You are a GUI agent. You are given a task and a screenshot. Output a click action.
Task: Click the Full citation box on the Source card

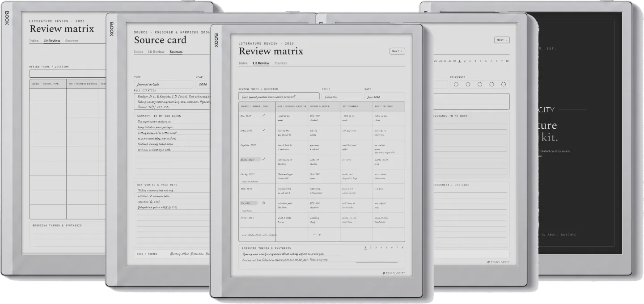[x=172, y=101]
